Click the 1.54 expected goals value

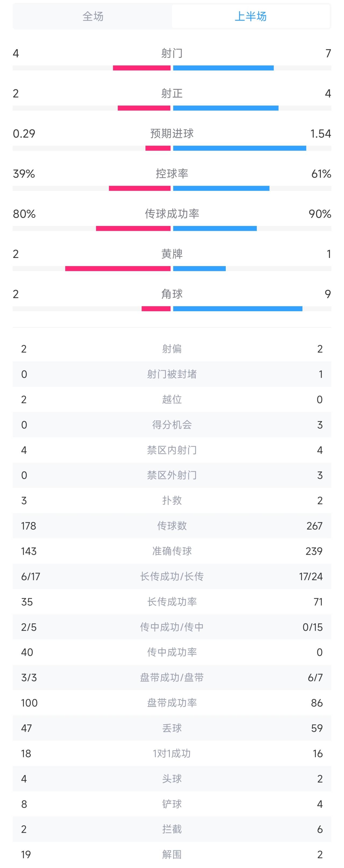(x=320, y=134)
